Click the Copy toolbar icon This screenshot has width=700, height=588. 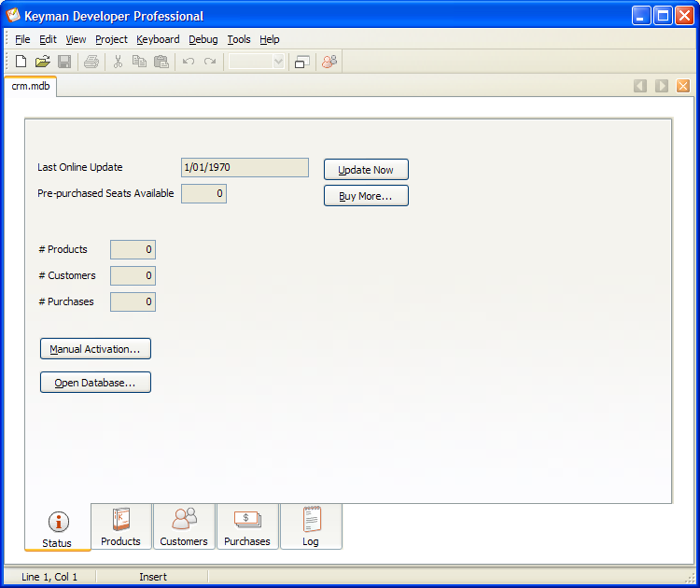point(139,62)
